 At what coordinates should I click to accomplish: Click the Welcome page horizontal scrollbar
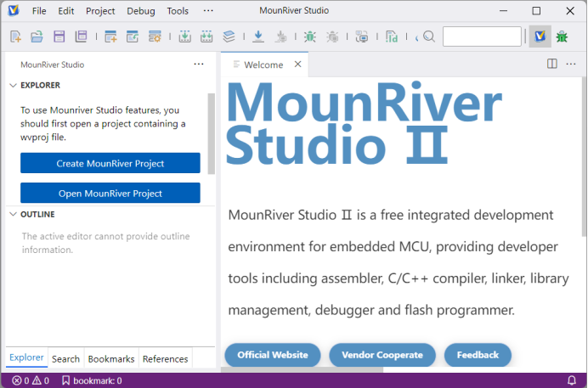(302, 369)
